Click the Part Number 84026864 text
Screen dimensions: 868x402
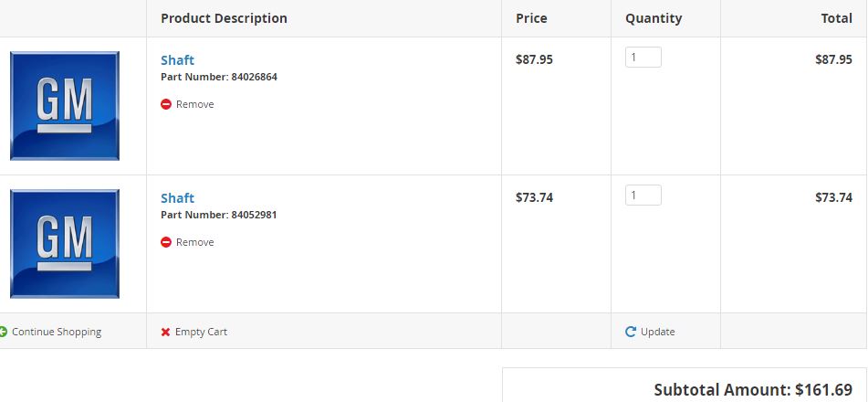pyautogui.click(x=219, y=78)
